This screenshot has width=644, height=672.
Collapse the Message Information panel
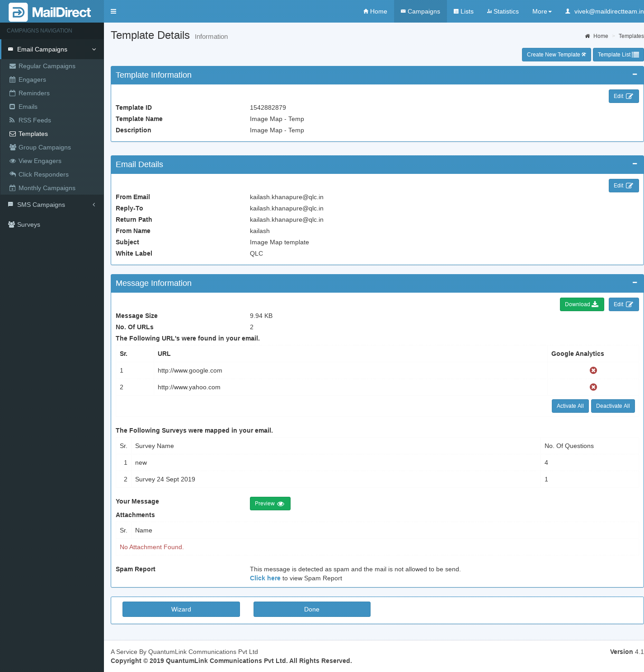click(x=635, y=283)
